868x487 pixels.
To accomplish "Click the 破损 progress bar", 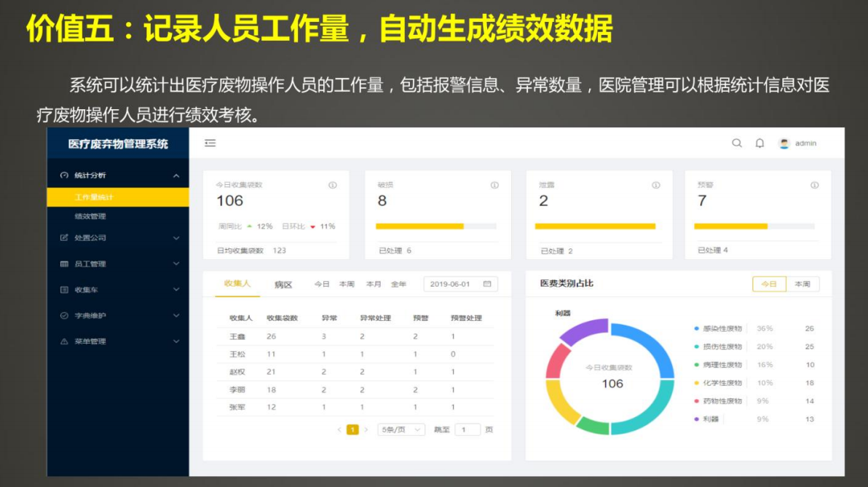I will click(436, 226).
